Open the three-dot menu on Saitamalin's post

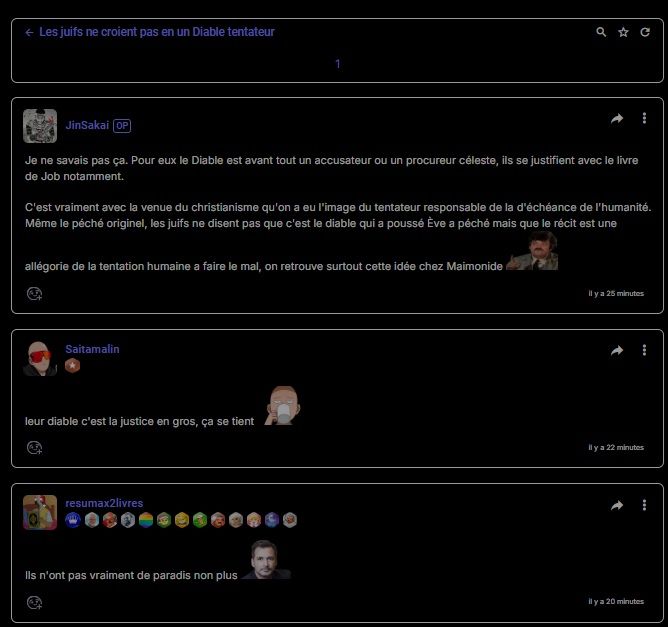(644, 350)
